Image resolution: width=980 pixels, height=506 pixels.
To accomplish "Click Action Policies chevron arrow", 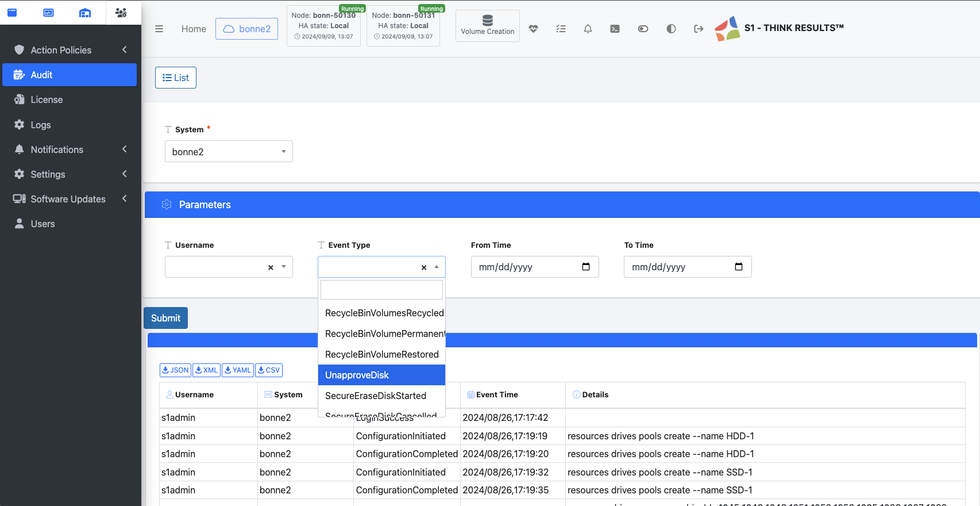I will pyautogui.click(x=125, y=50).
